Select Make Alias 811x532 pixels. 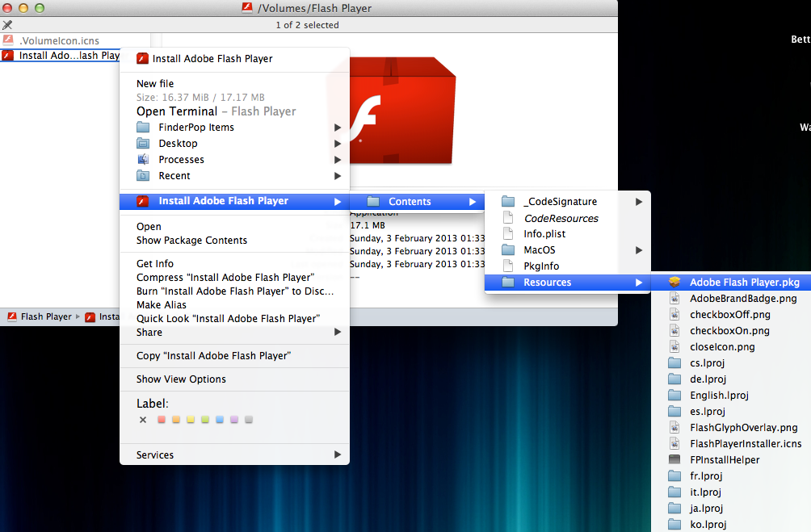click(x=162, y=304)
